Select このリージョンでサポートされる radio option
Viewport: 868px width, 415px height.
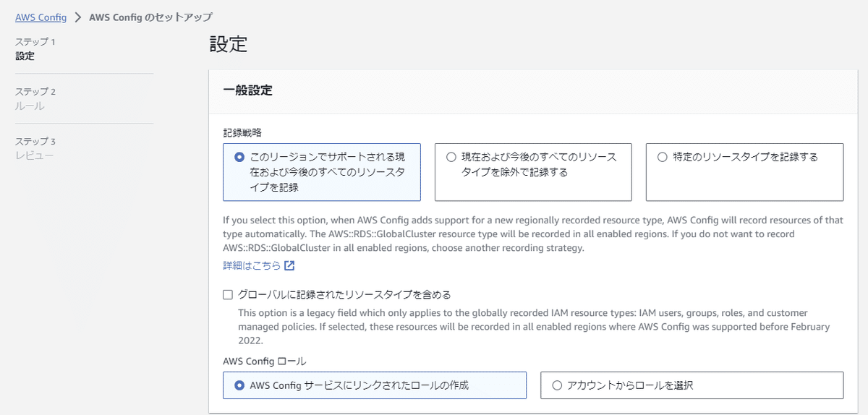click(322, 171)
